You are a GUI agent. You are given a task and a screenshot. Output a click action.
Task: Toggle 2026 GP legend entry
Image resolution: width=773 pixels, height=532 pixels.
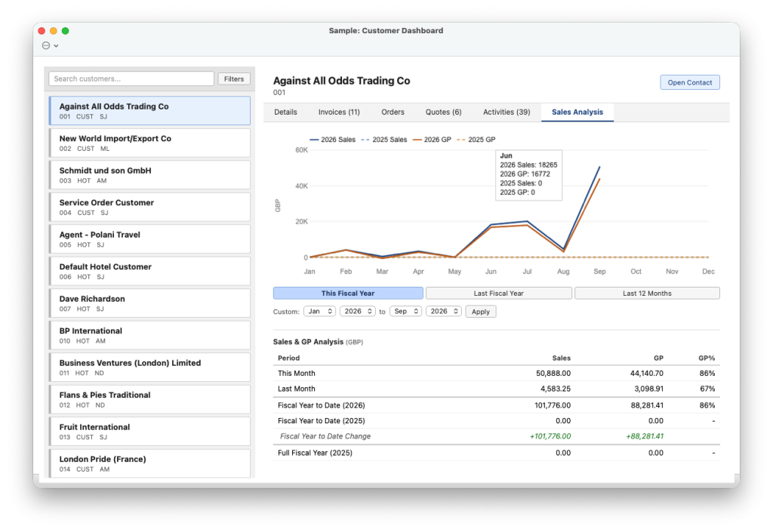(432, 140)
